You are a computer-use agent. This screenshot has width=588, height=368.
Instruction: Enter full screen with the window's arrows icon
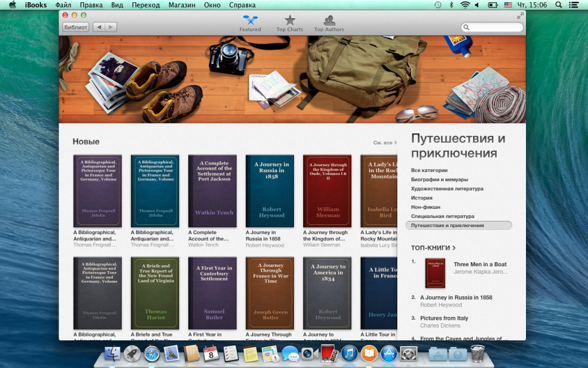pyautogui.click(x=520, y=16)
